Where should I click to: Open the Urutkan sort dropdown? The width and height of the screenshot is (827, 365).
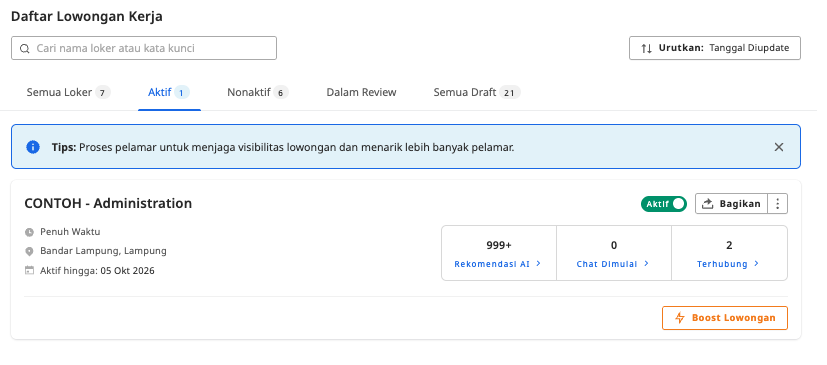[x=715, y=48]
